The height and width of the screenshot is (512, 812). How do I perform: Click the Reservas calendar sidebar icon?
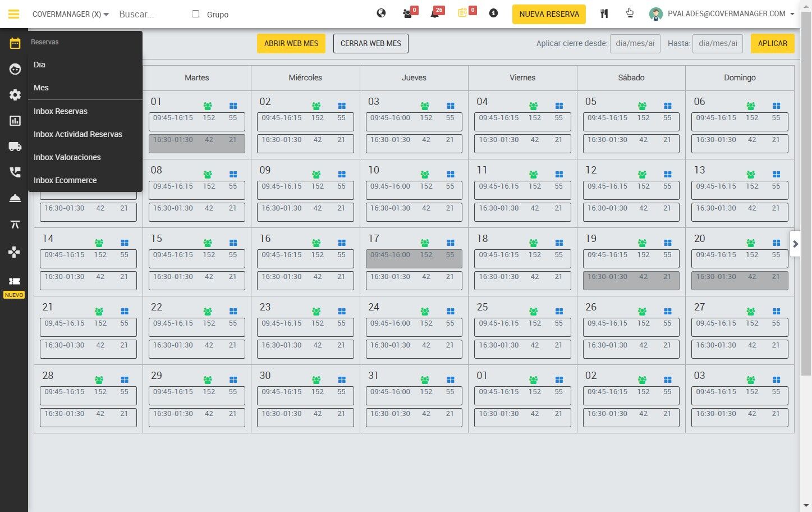(x=15, y=43)
